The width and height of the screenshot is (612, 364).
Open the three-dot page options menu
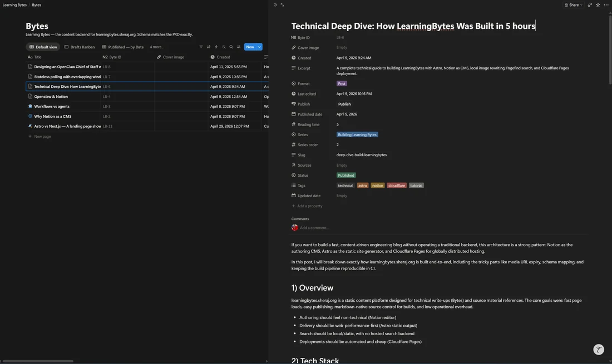click(x=606, y=5)
